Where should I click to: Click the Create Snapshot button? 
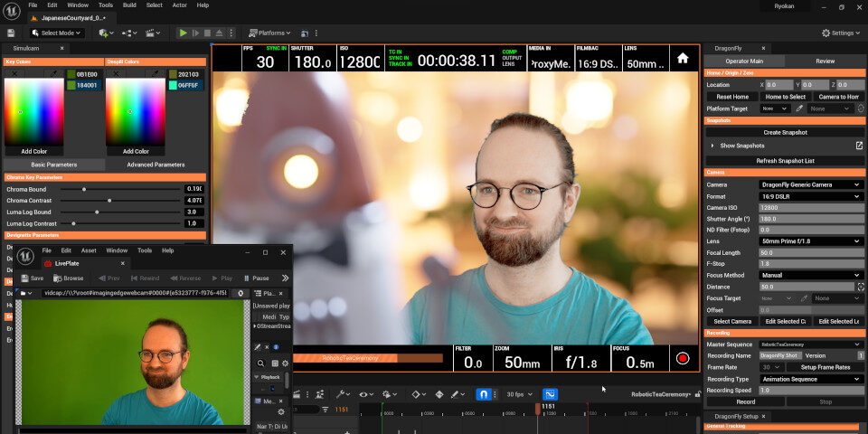[x=785, y=132]
